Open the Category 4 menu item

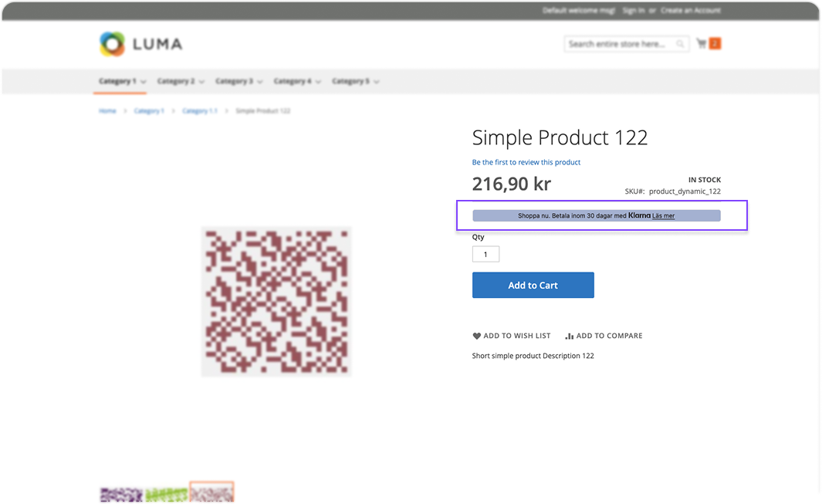point(293,81)
